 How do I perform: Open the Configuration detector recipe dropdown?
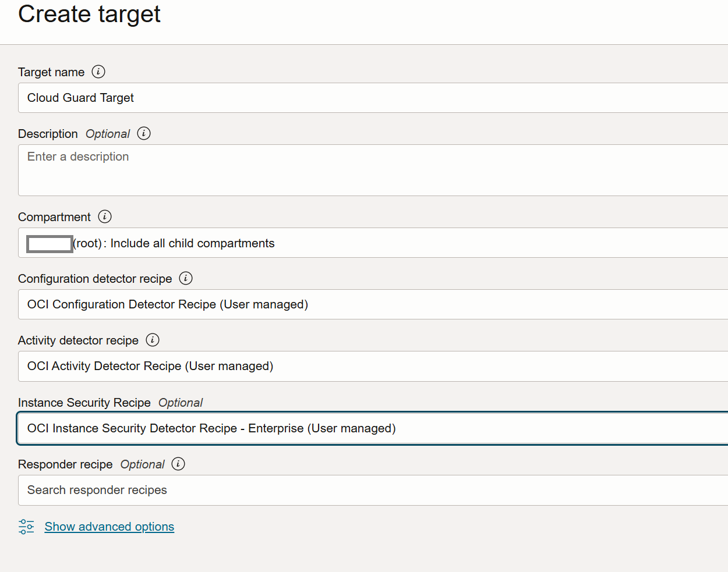(373, 304)
